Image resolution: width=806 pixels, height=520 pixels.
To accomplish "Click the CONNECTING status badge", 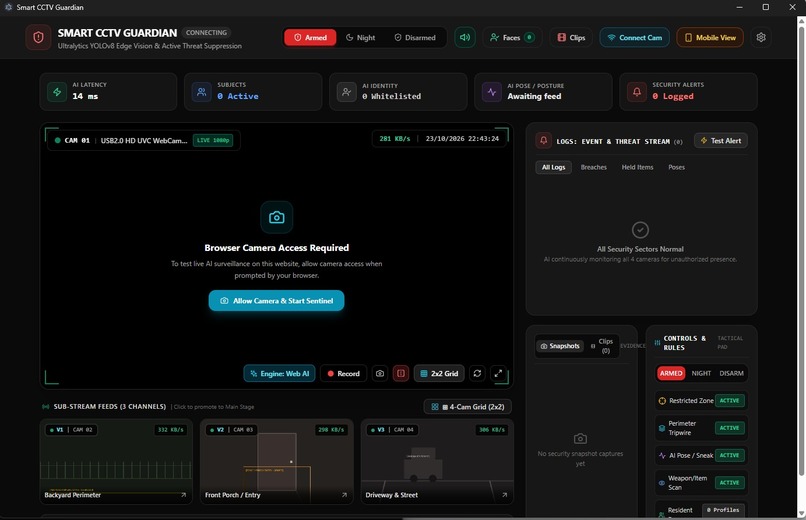I will 206,32.
